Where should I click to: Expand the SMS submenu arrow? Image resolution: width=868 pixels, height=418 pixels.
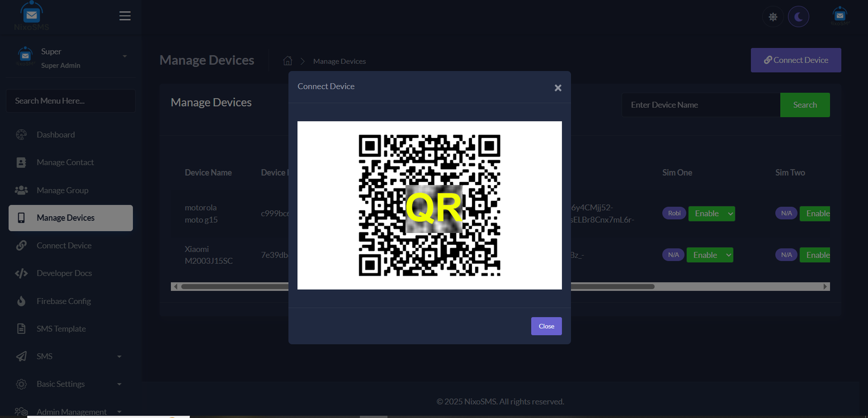coord(119,357)
